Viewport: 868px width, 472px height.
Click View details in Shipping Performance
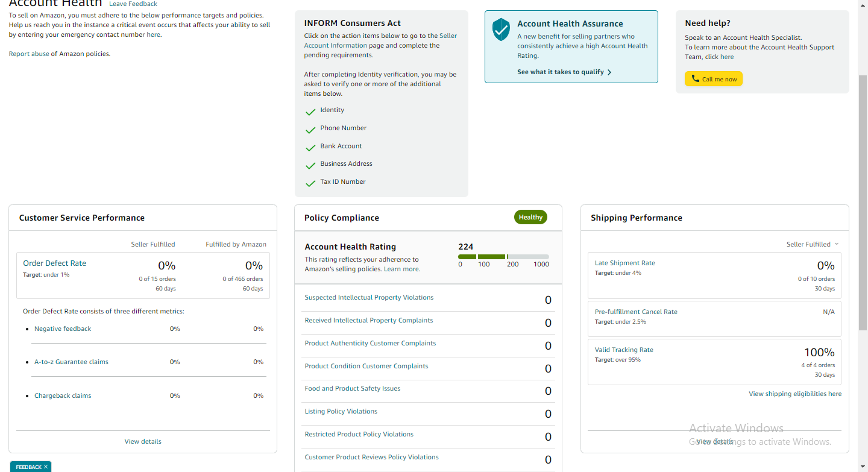click(715, 441)
